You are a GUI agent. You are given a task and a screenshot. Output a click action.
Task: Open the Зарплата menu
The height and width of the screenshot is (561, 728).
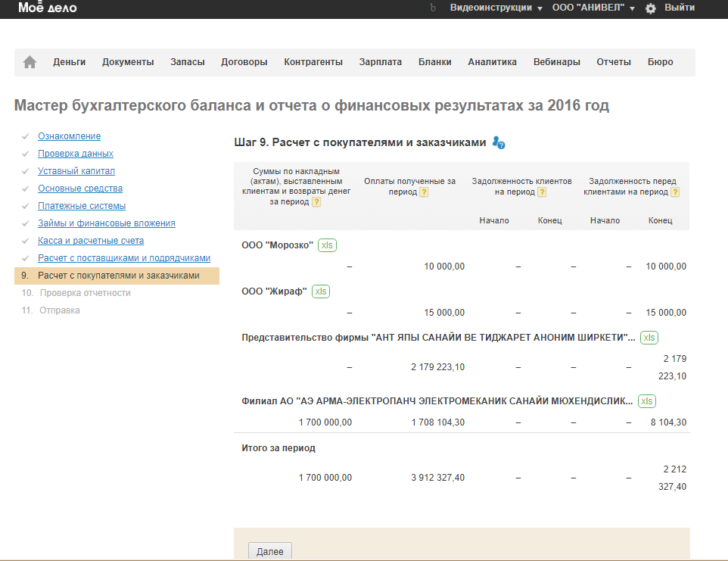380,62
